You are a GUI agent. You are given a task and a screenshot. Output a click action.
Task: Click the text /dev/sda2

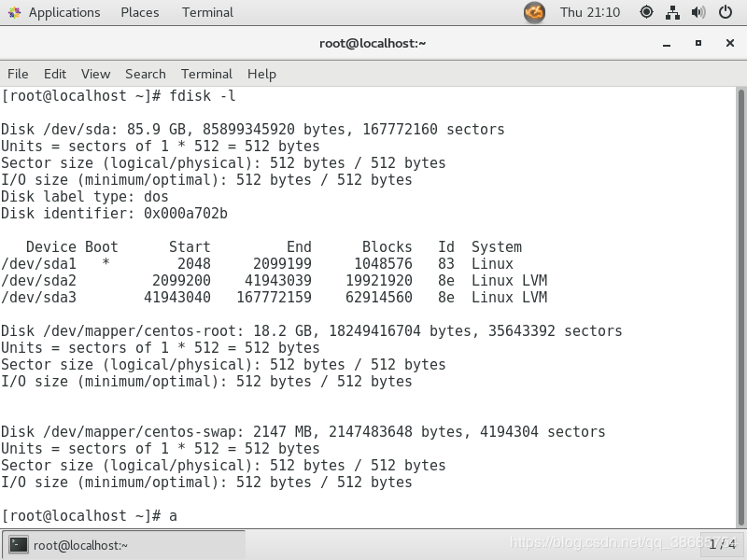tap(38, 281)
